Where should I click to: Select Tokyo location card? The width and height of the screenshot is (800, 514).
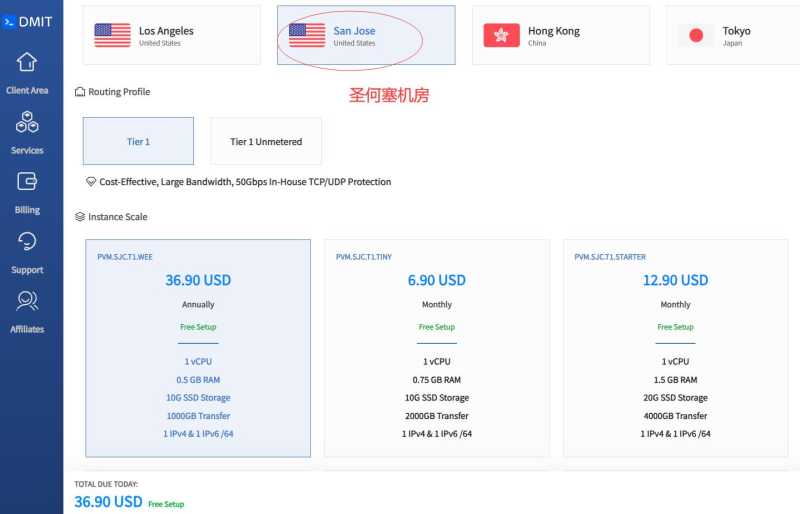tap(733, 35)
